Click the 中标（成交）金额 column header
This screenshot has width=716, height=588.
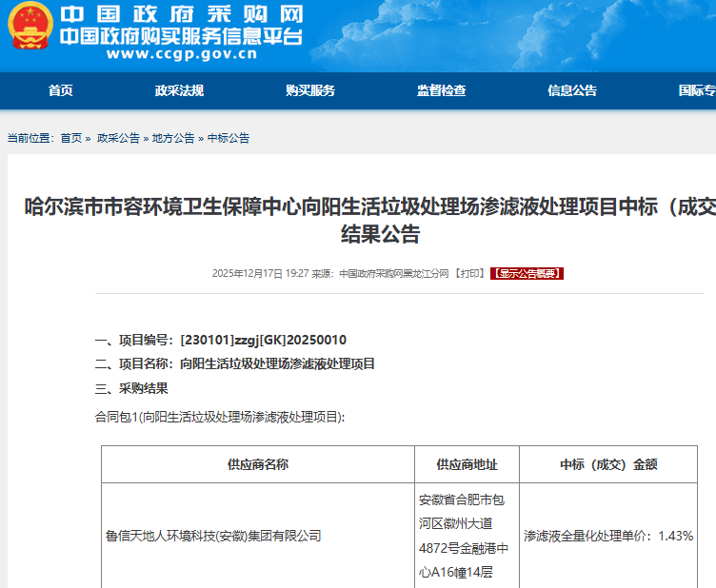point(607,465)
